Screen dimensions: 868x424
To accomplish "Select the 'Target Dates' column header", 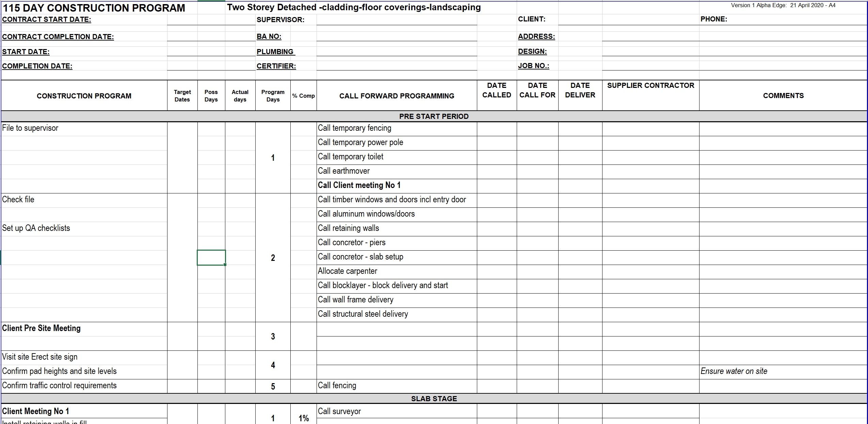I will [182, 96].
